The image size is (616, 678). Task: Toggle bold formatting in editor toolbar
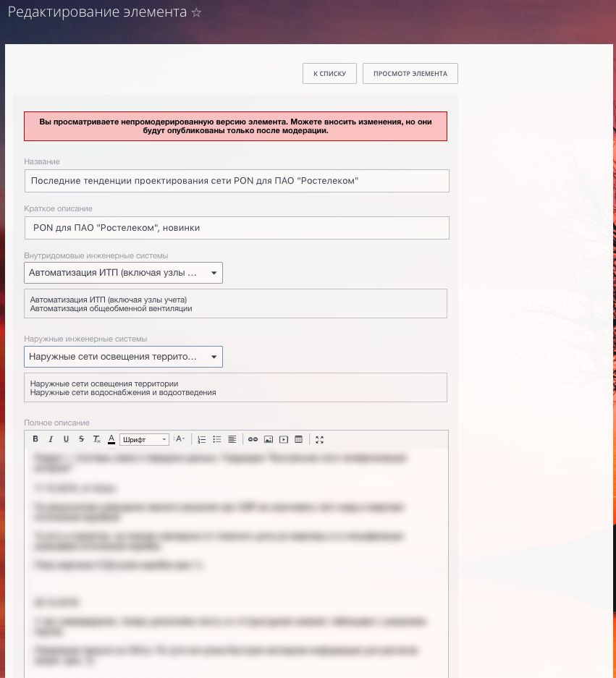(35, 439)
